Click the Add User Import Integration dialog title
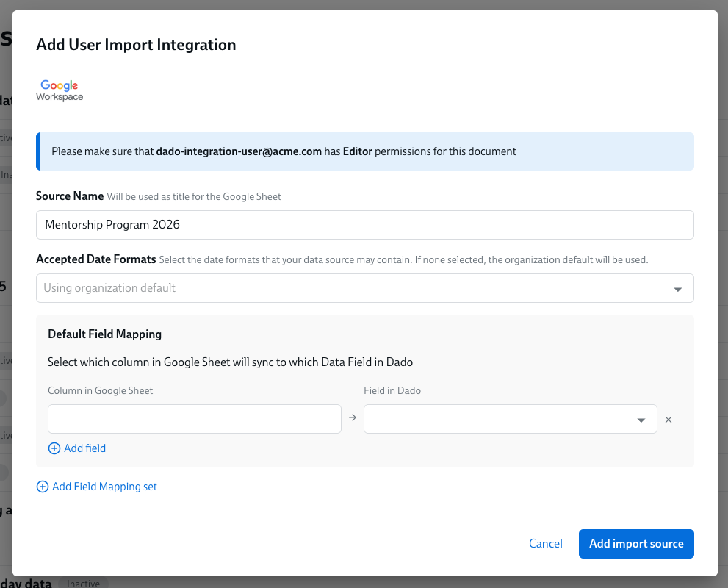728x588 pixels. tap(136, 45)
